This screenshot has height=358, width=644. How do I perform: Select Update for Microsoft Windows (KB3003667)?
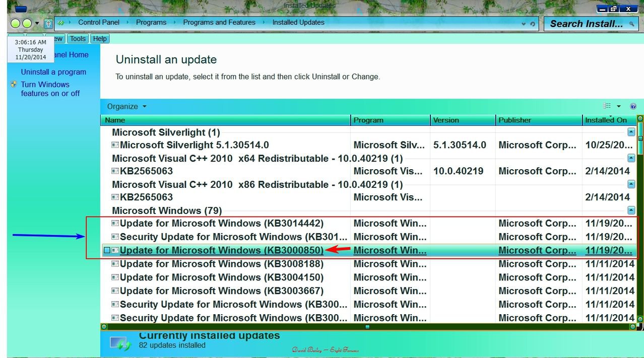click(x=222, y=291)
